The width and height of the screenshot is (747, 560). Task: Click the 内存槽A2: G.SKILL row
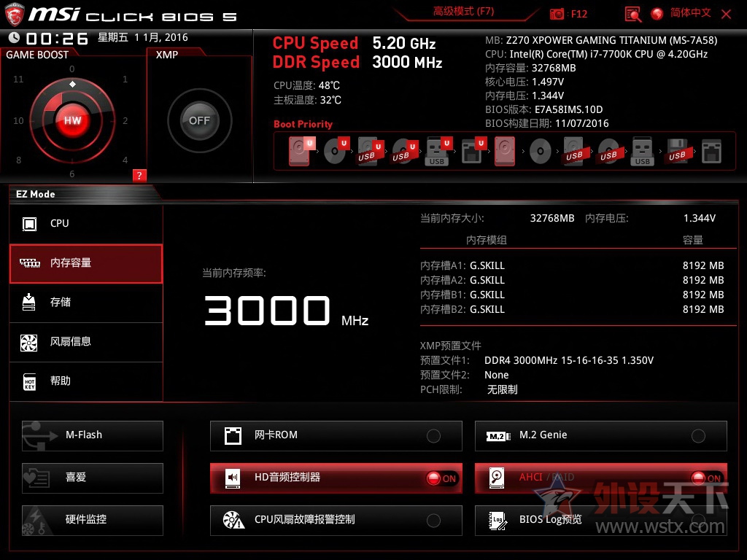pos(572,281)
